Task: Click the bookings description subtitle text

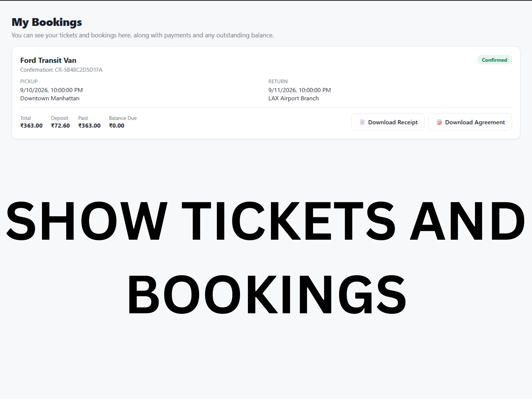Action: 143,35
